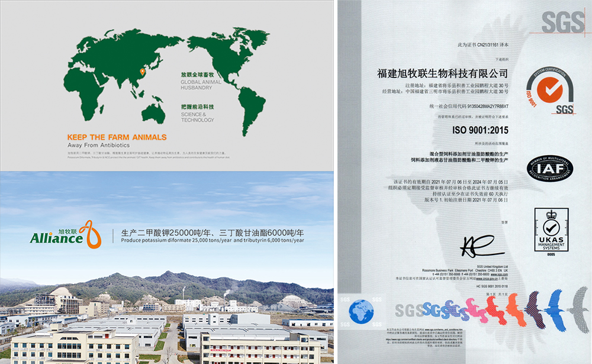Click the grey SGS logo at the certificate's top corner
Screen dimensions: 592x364
[x=563, y=22]
